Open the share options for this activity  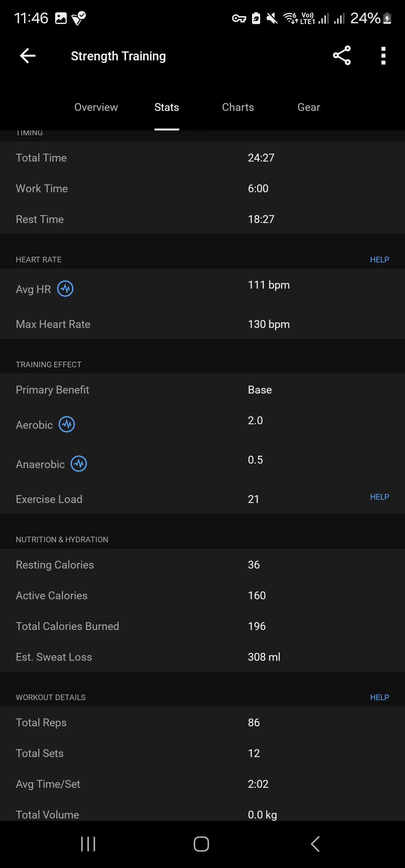(x=341, y=55)
